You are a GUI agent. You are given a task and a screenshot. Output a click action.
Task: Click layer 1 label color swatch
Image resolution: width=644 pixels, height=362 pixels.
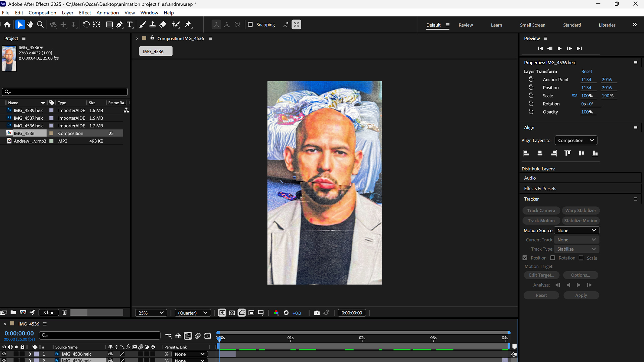pos(37,354)
